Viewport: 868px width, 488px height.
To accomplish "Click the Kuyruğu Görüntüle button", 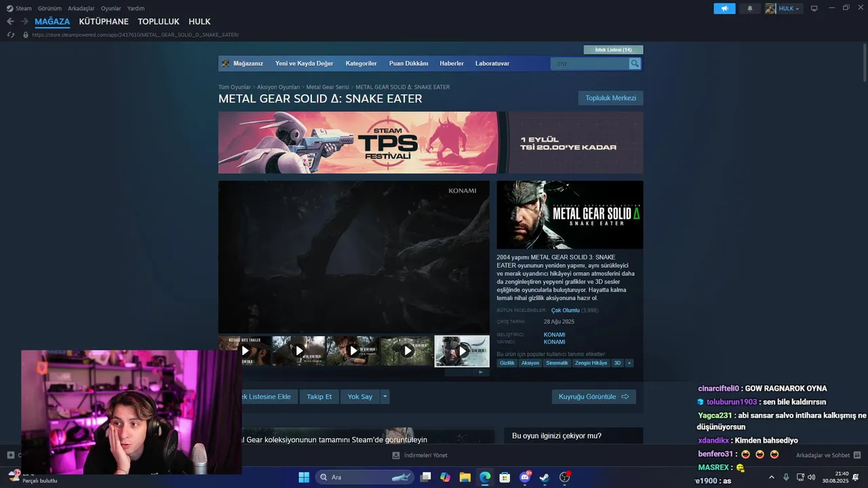I will click(593, 396).
